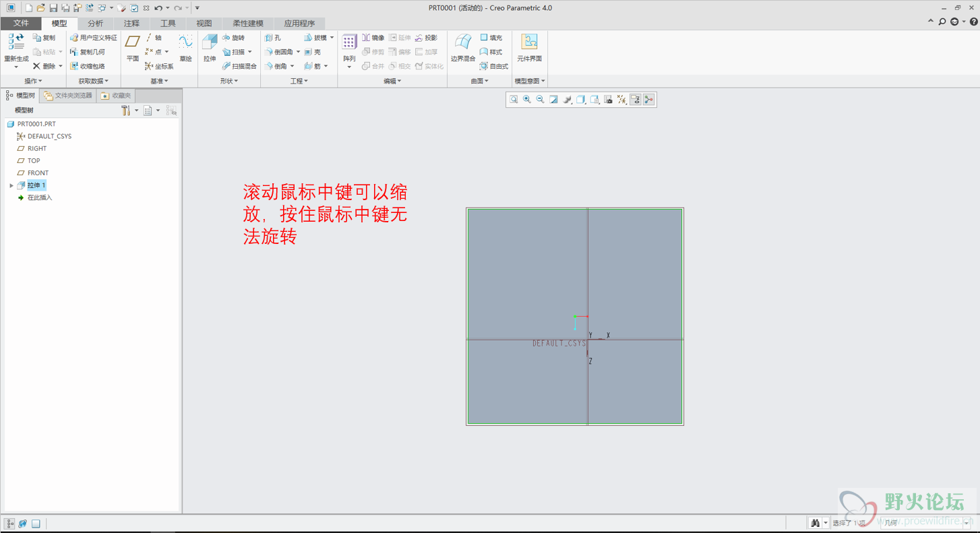980x533 pixels.
Task: Select the 拉伸 (Extrude) tool
Action: 210,49
